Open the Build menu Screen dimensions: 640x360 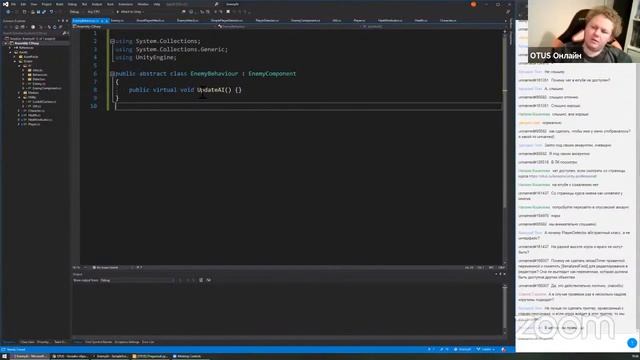[60, 4]
